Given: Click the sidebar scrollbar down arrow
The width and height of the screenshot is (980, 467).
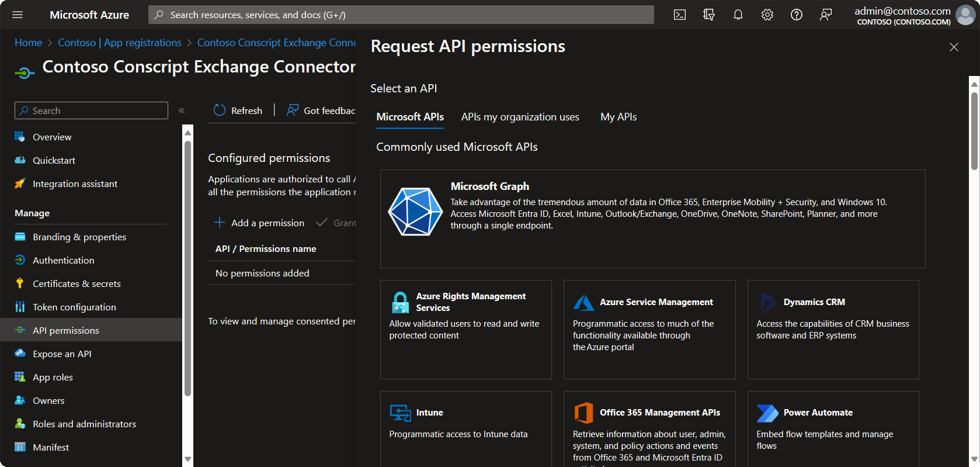Looking at the screenshot, I should [187, 459].
